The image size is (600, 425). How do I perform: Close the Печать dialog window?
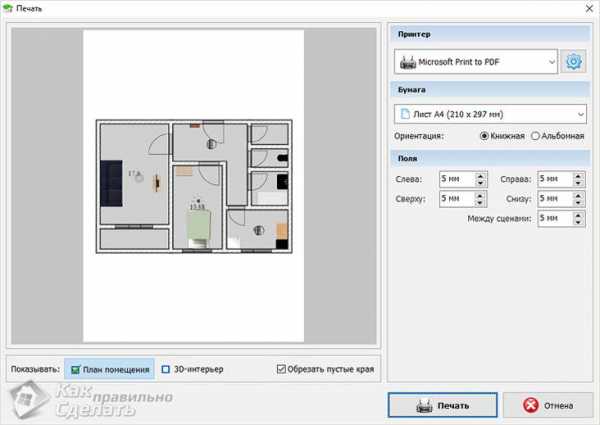[587, 8]
